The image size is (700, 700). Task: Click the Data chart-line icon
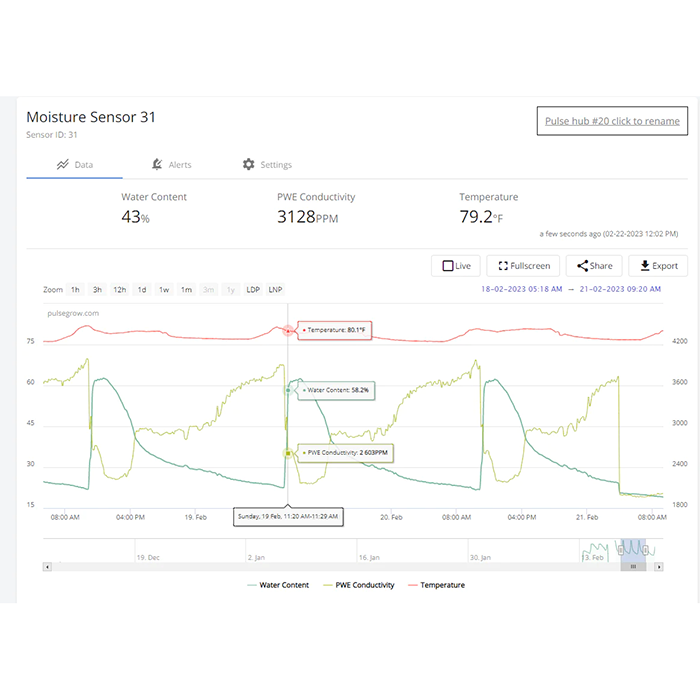[x=63, y=164]
